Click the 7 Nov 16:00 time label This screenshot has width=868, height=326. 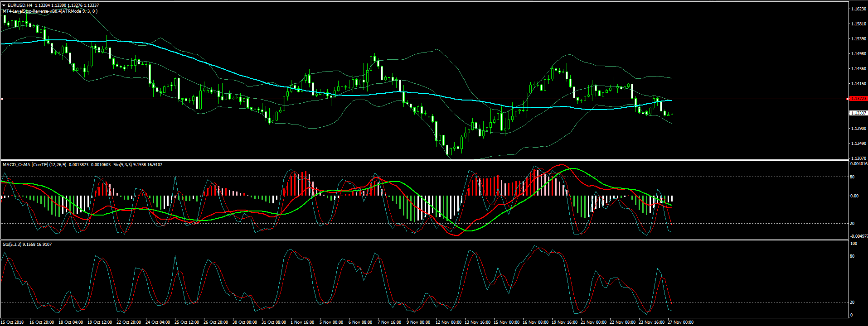389,322
